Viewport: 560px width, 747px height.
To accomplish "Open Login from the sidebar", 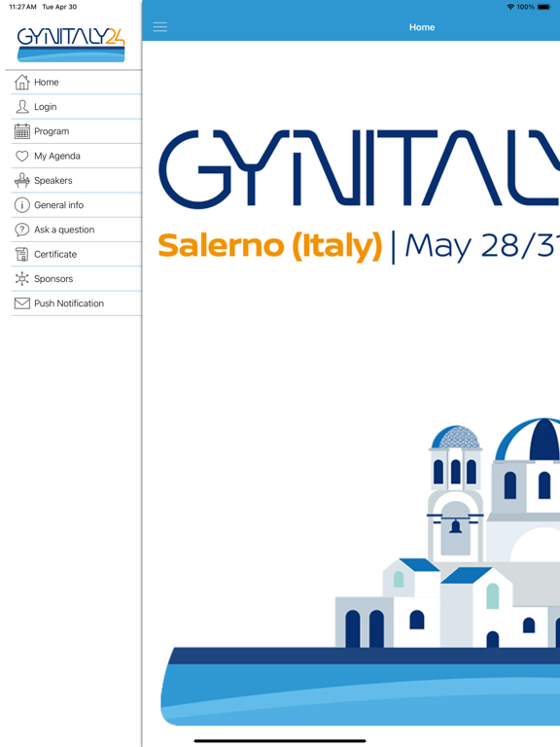I will click(x=46, y=107).
